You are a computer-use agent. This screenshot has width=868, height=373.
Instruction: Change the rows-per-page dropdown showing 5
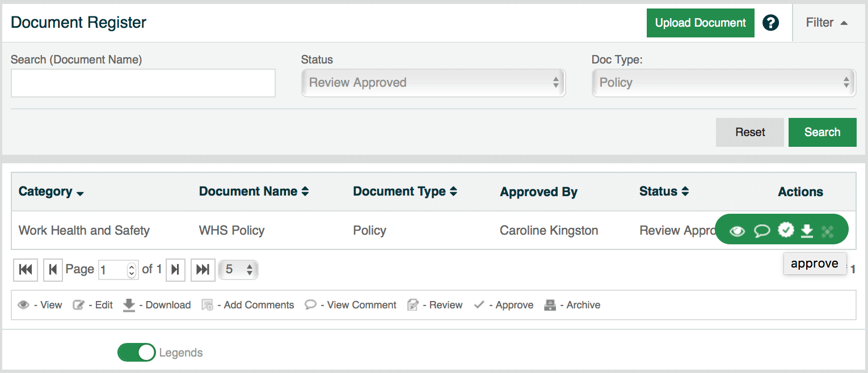pyautogui.click(x=239, y=270)
